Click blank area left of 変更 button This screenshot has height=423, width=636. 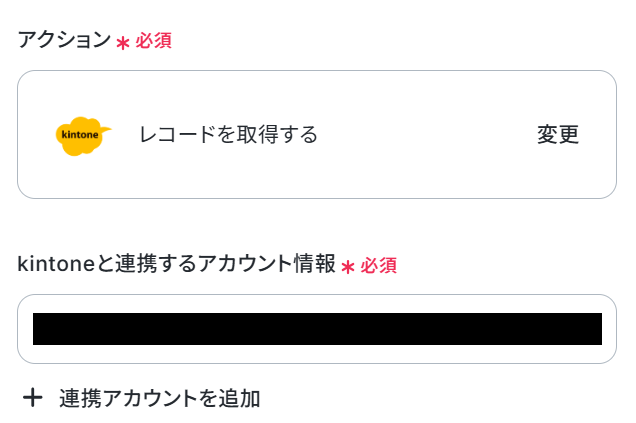[426, 135]
